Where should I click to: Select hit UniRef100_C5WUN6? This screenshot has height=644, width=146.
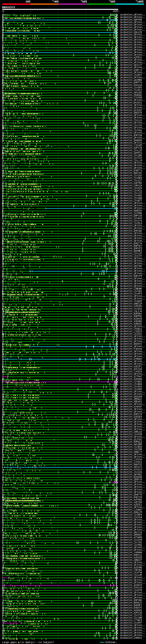tap(131, 289)
